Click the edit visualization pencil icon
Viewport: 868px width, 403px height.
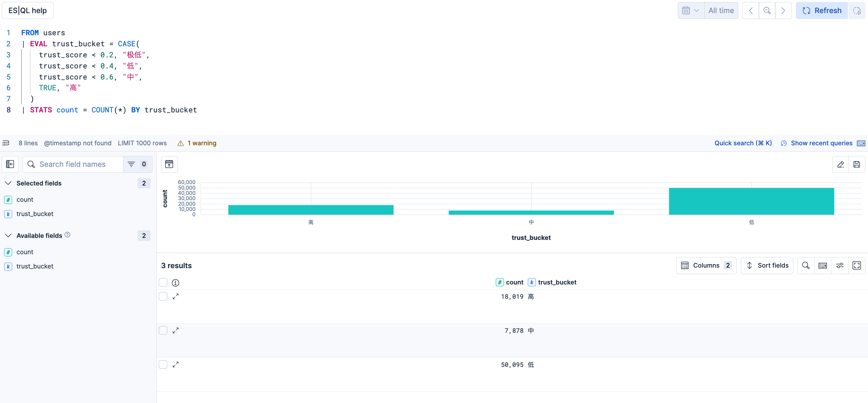click(840, 164)
